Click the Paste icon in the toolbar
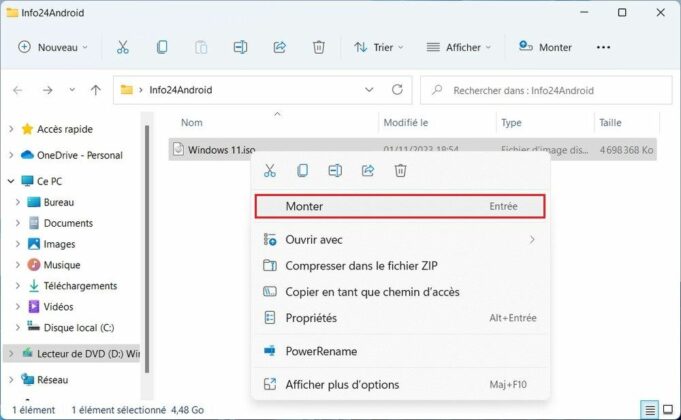Viewport: 681px width, 420px height. tap(201, 47)
